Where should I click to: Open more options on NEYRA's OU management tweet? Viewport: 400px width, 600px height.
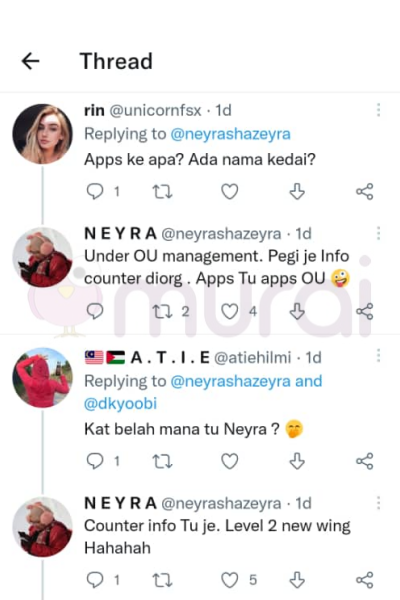point(378,233)
